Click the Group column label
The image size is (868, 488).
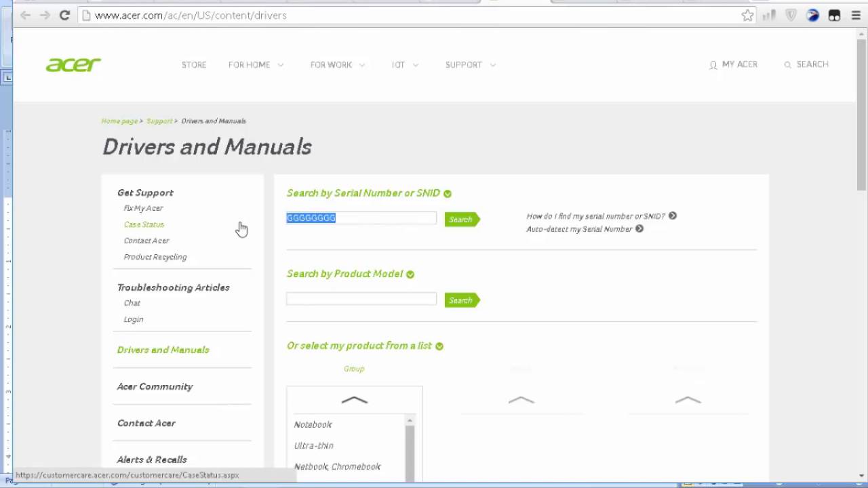coord(354,369)
